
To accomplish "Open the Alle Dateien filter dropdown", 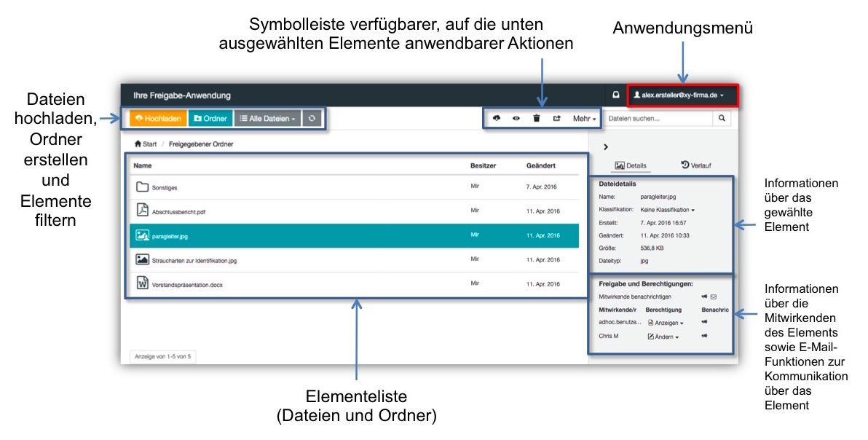I will click(267, 119).
